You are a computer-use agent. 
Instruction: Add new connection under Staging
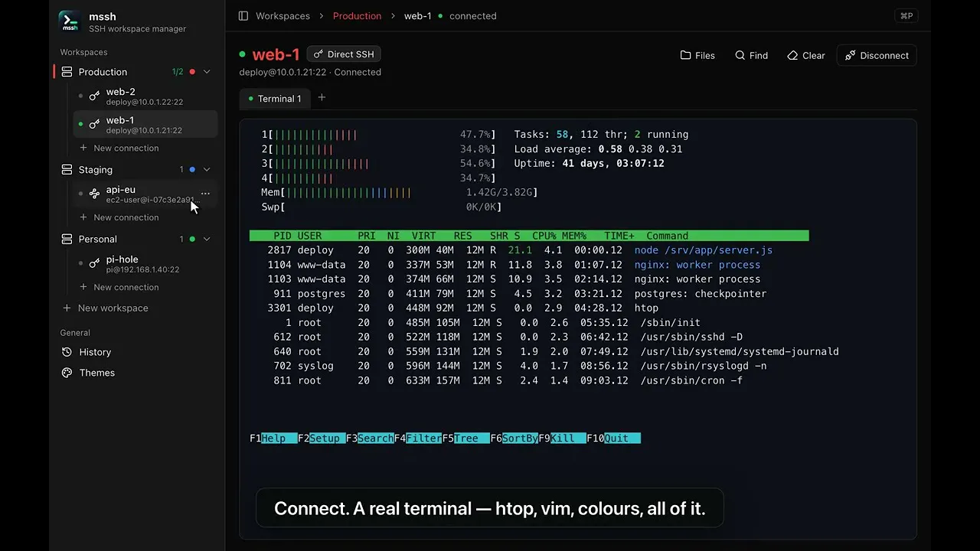(119, 217)
